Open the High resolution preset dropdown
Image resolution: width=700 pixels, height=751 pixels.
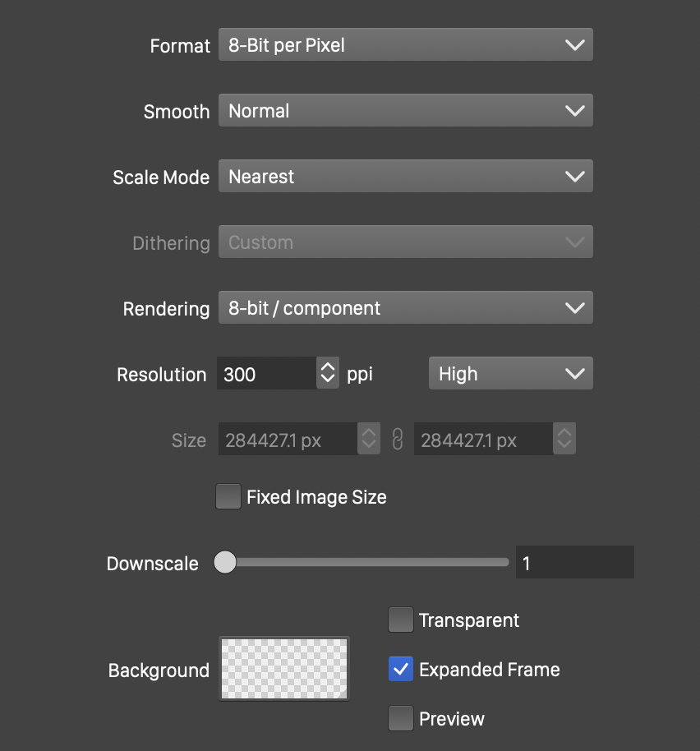pos(510,374)
